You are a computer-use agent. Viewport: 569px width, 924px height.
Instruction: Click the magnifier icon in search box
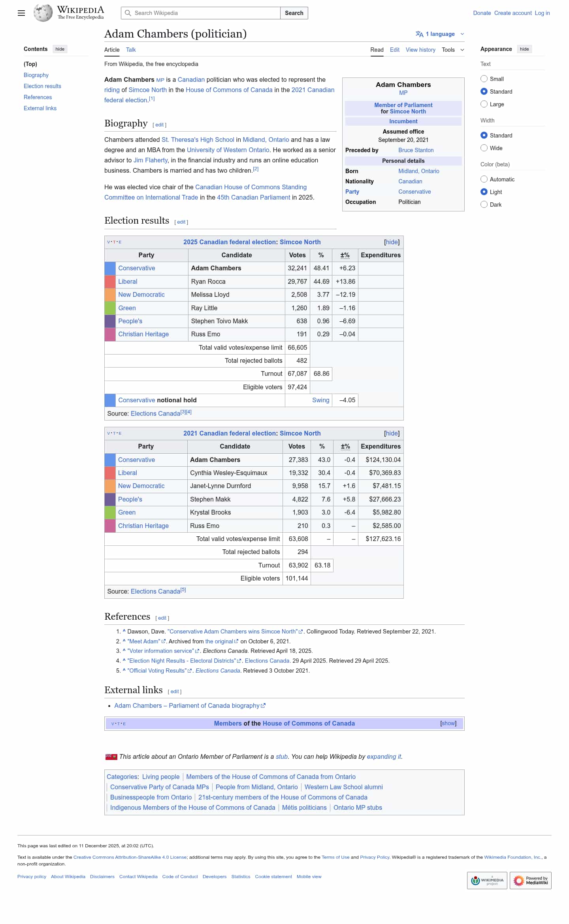128,13
